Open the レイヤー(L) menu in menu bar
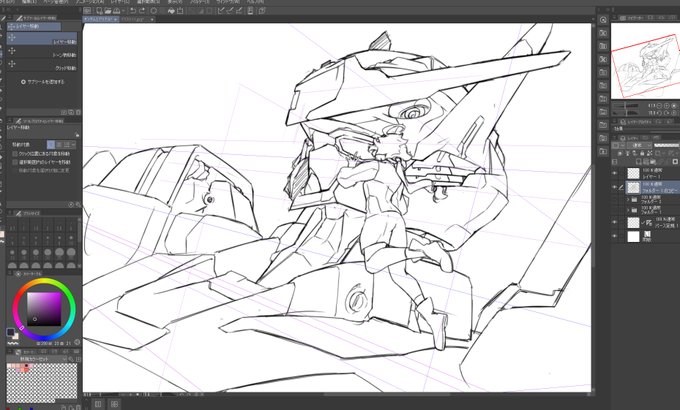680x410 pixels. pos(120,2)
